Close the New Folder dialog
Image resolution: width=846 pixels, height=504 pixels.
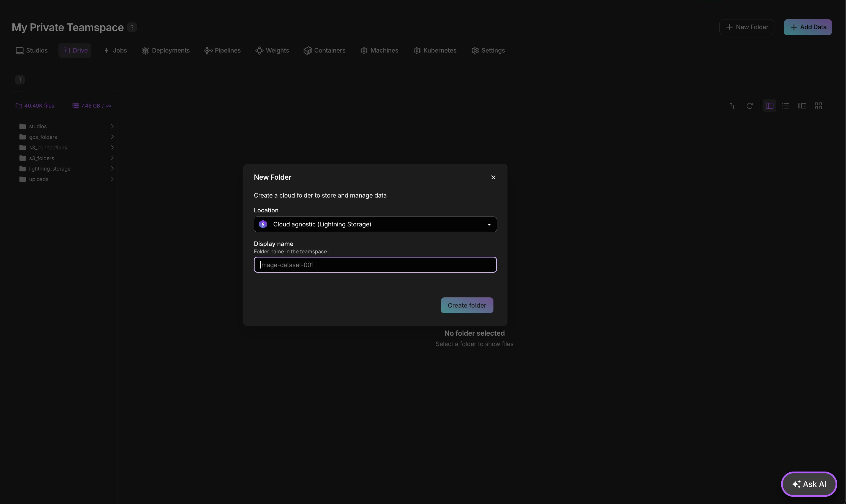click(x=493, y=177)
